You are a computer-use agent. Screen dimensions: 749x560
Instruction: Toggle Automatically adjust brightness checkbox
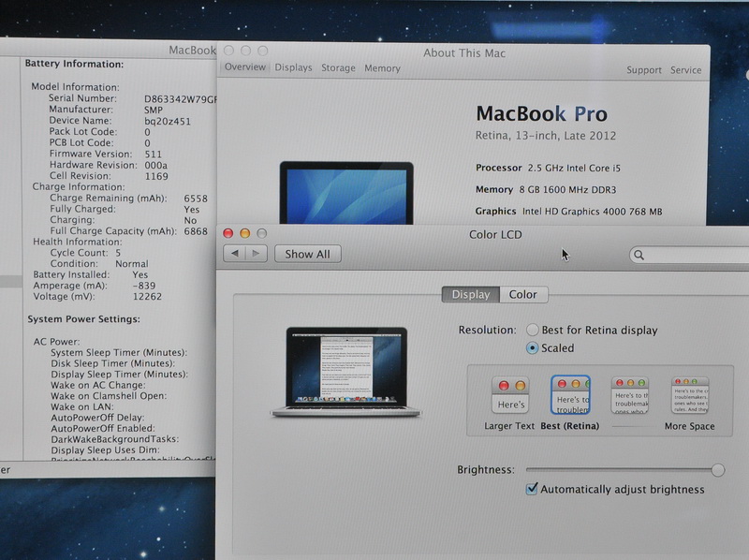[532, 489]
